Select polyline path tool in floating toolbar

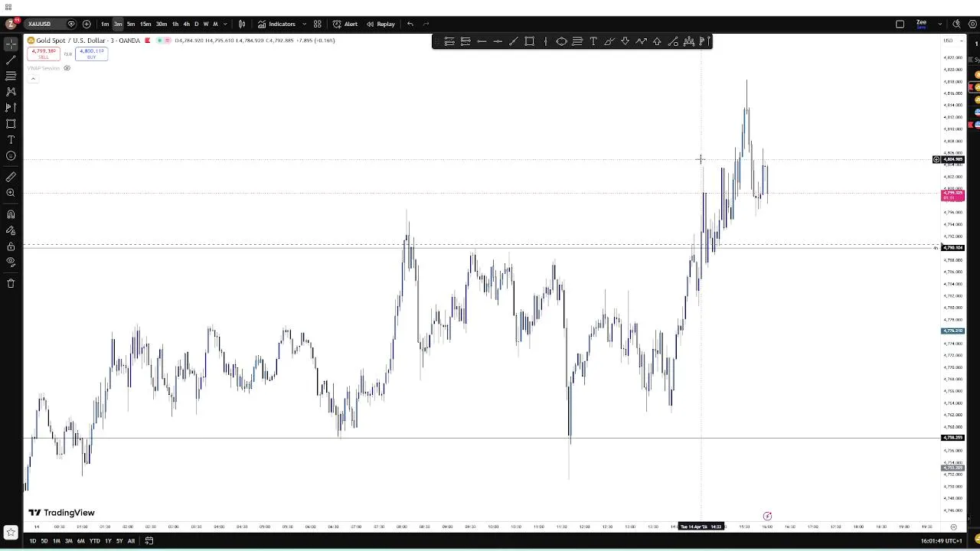point(642,41)
